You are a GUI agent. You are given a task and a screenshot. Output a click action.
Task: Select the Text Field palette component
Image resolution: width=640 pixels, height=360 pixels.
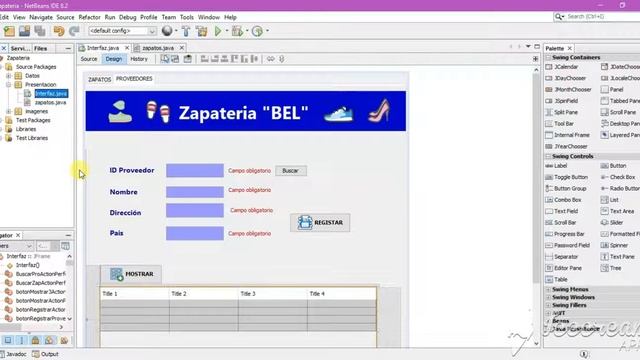562,211
